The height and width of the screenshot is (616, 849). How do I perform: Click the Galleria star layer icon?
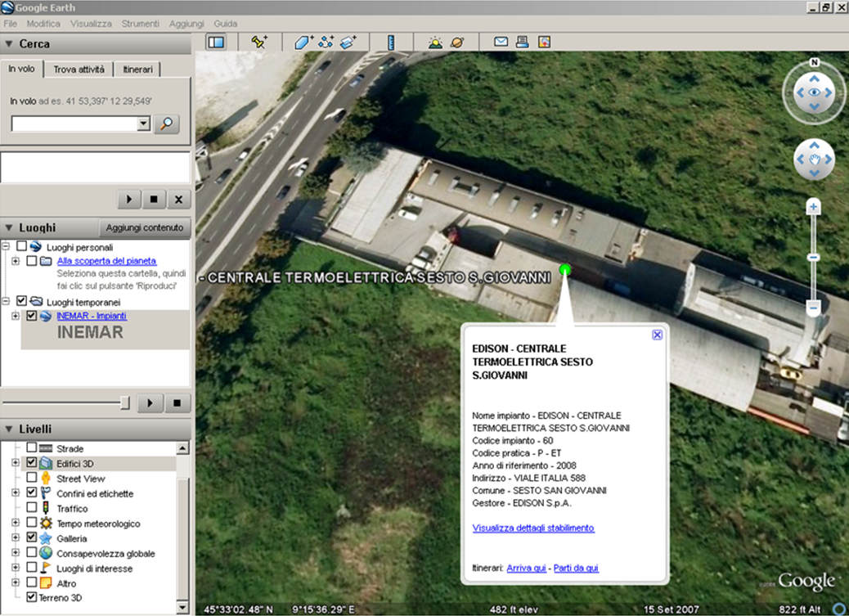pyautogui.click(x=46, y=538)
